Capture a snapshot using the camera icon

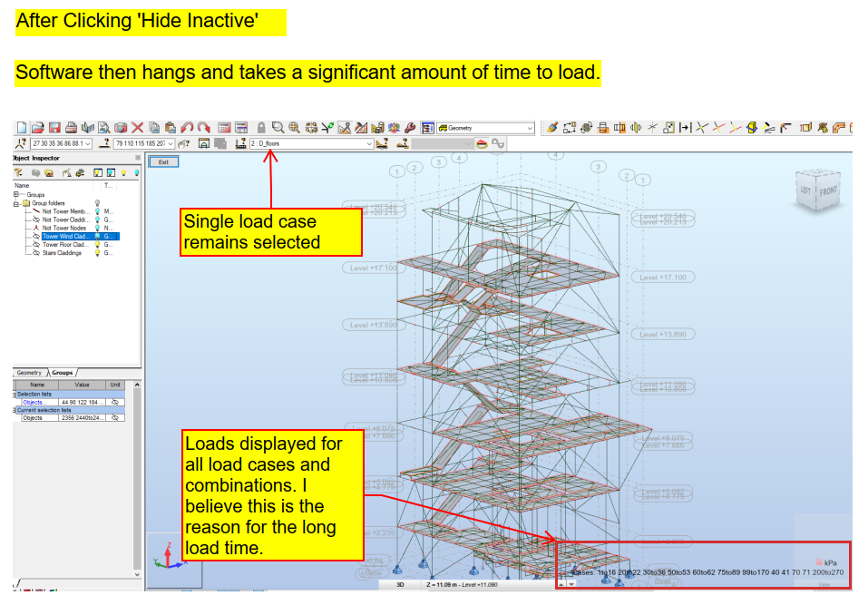tap(121, 127)
